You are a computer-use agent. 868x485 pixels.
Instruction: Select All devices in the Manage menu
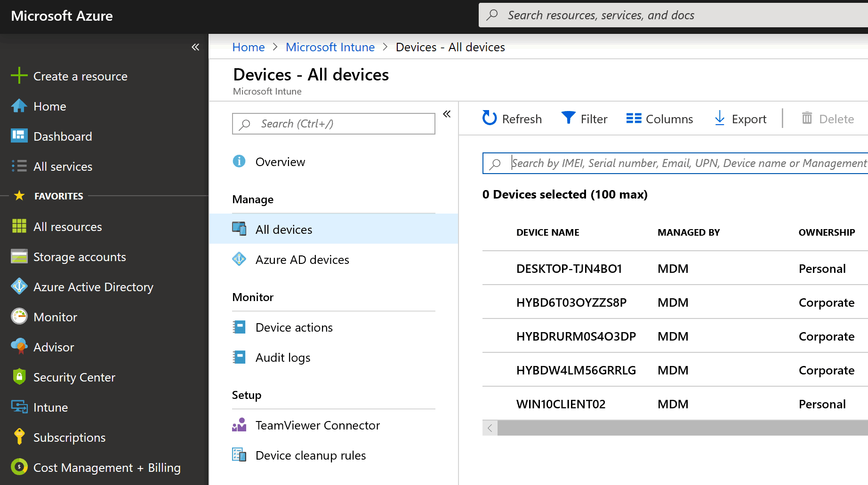284,230
